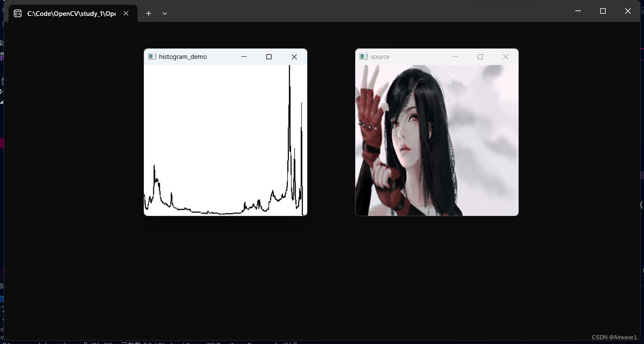The image size is (644, 344).
Task: Close the histogram_demo window
Action: 294,57
